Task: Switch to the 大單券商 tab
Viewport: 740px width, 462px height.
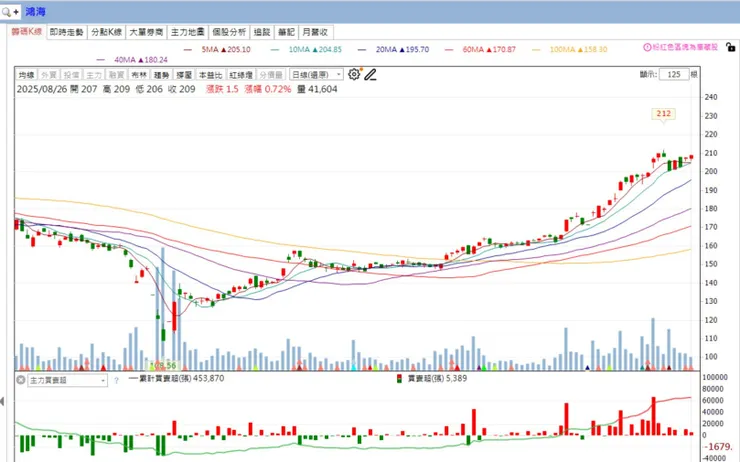Action: pos(146,32)
